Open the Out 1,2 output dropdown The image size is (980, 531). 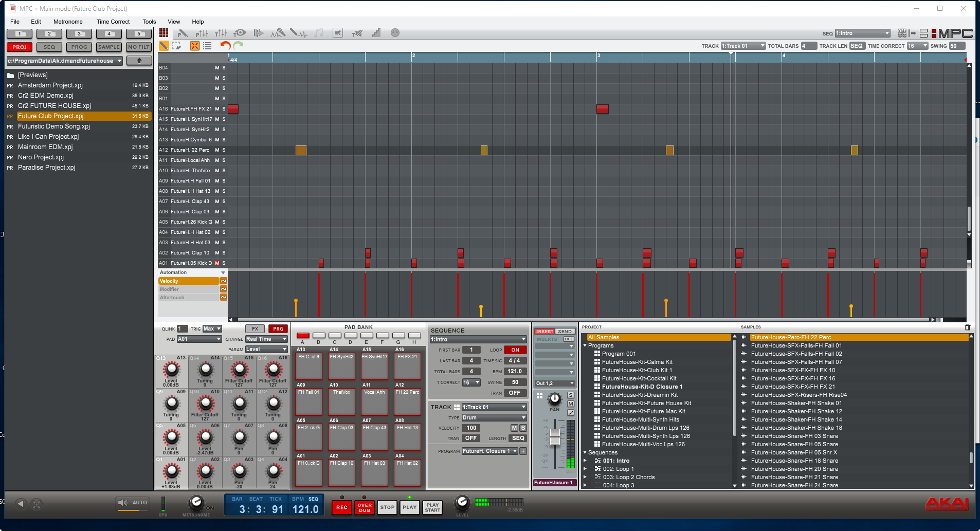[x=555, y=383]
